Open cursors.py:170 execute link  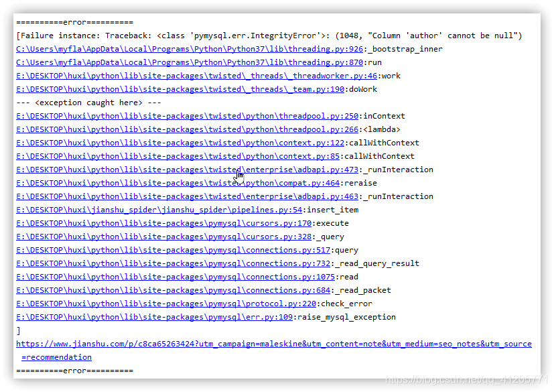(x=164, y=224)
